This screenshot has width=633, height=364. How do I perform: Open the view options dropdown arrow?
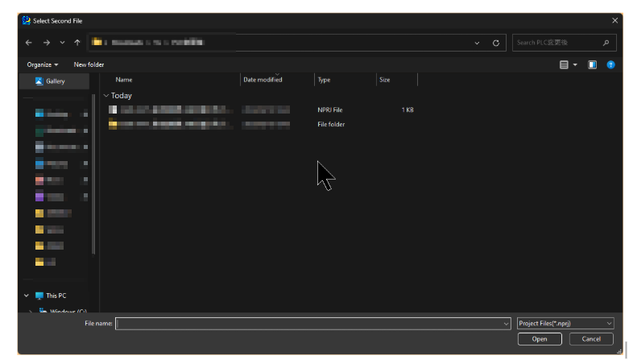[575, 64]
